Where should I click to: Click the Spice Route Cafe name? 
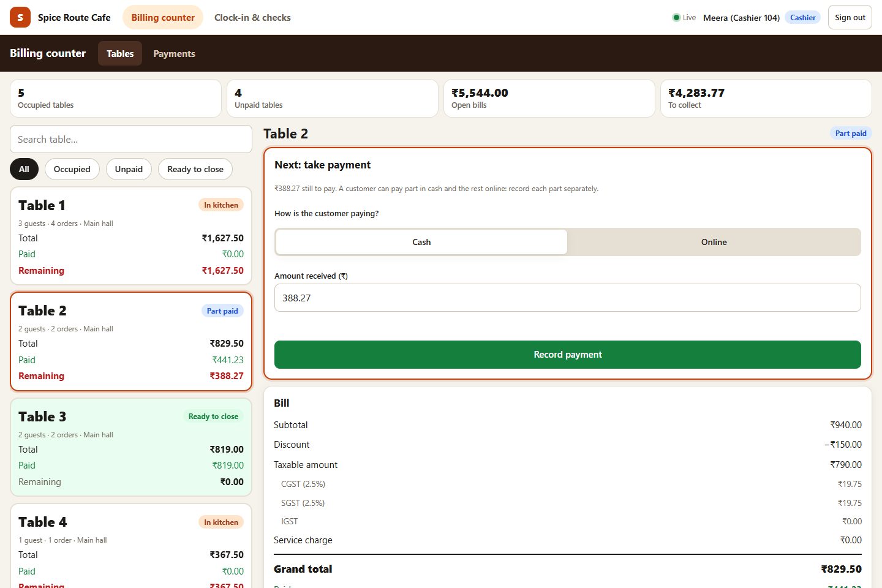(74, 17)
